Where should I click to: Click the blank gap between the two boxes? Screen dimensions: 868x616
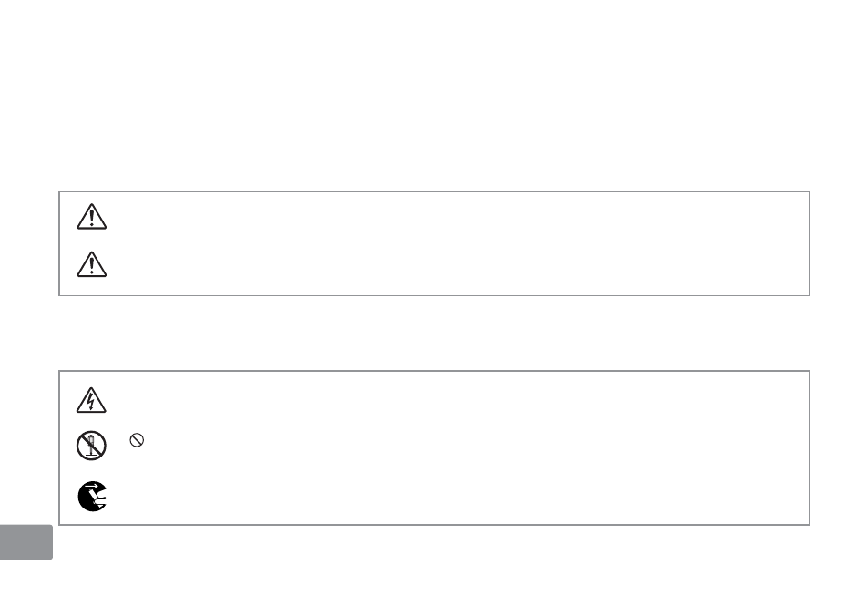pos(434,333)
